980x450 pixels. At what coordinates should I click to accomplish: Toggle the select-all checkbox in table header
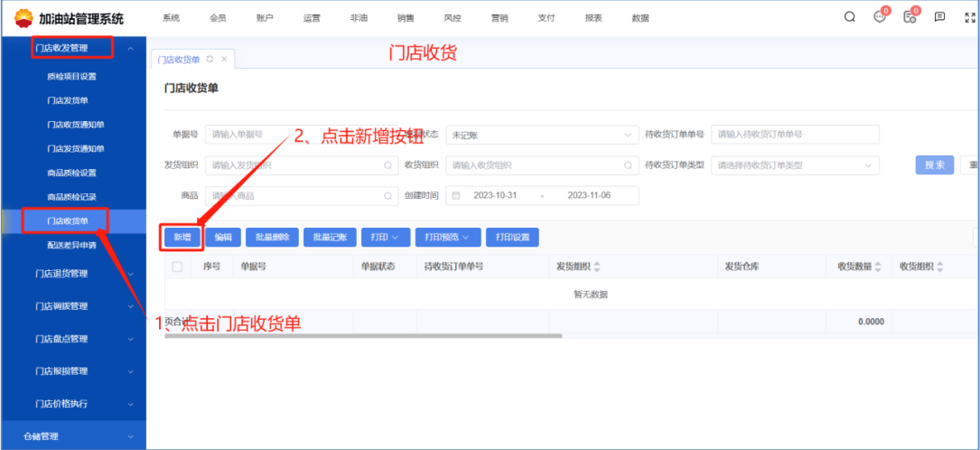[x=177, y=267]
